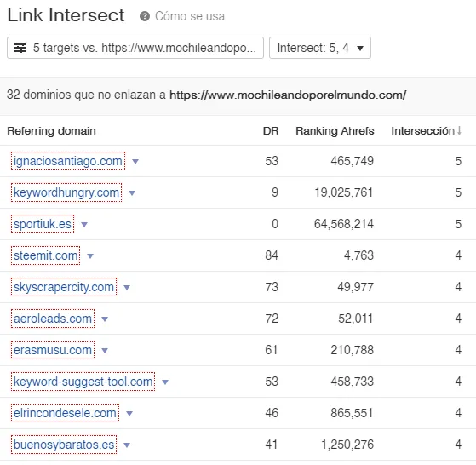
Task: Expand dropdown arrow next to steemit.com
Action: tap(90, 256)
